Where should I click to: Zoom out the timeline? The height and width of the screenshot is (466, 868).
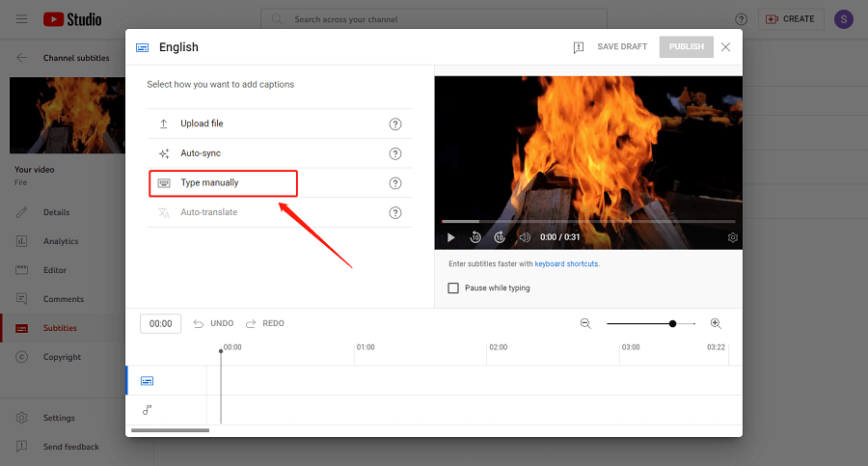click(585, 323)
